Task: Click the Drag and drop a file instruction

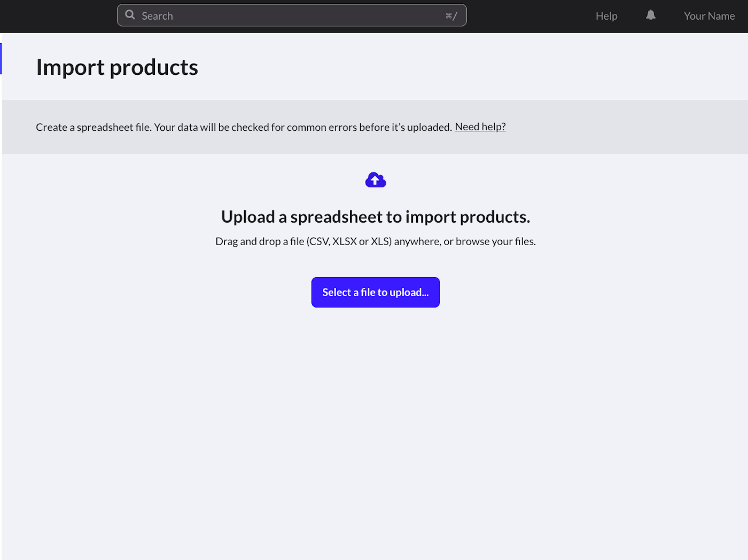Action: point(376,241)
